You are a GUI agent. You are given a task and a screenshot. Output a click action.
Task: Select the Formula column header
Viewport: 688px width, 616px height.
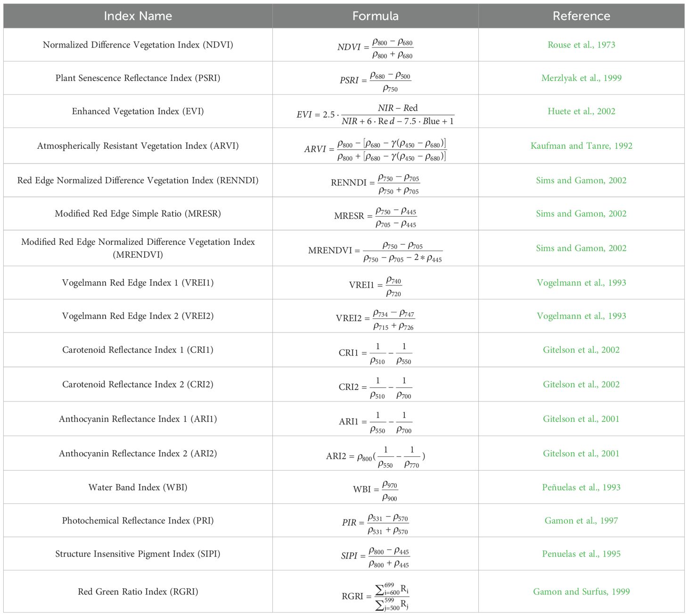pos(375,16)
